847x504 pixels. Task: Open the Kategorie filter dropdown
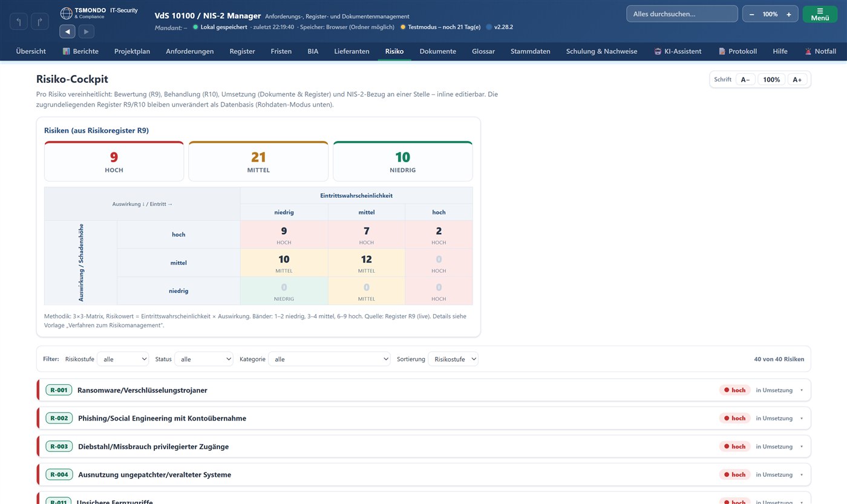click(329, 359)
